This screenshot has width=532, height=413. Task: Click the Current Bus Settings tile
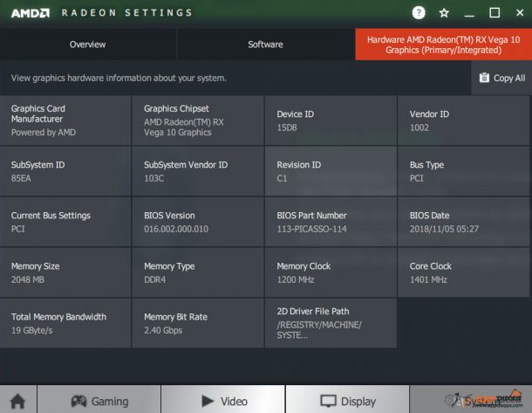coord(65,222)
